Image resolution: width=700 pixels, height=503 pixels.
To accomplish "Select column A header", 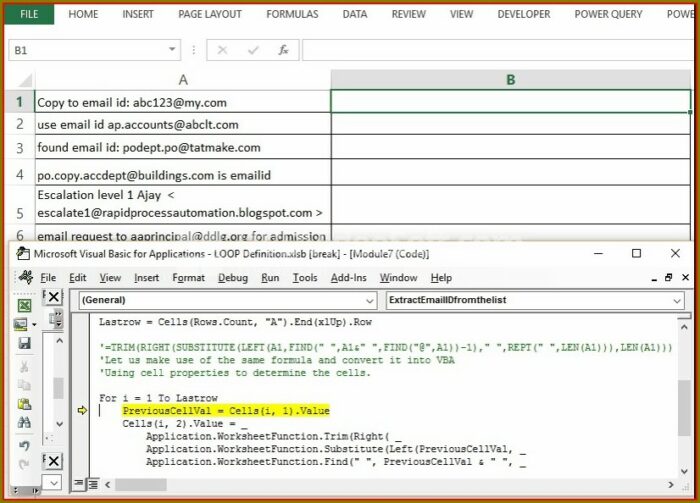I will 183,80.
